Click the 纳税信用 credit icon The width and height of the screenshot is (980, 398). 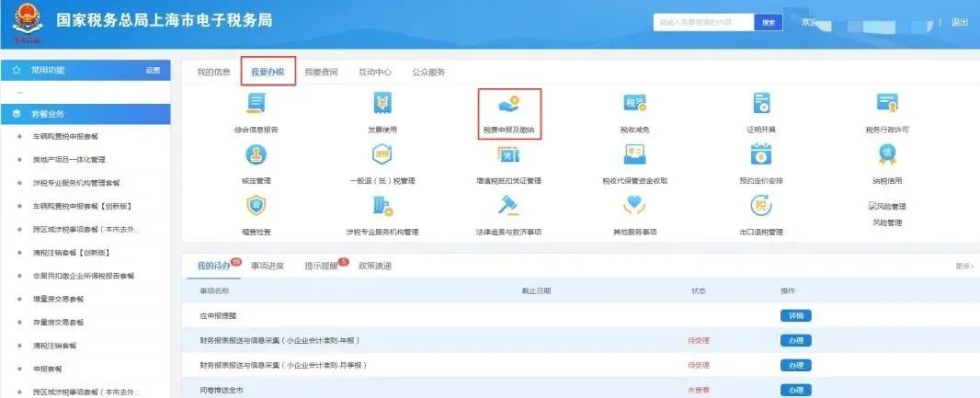coord(887,154)
